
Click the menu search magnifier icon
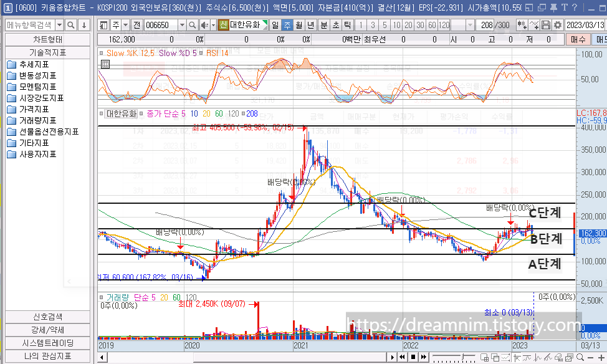[x=71, y=25]
